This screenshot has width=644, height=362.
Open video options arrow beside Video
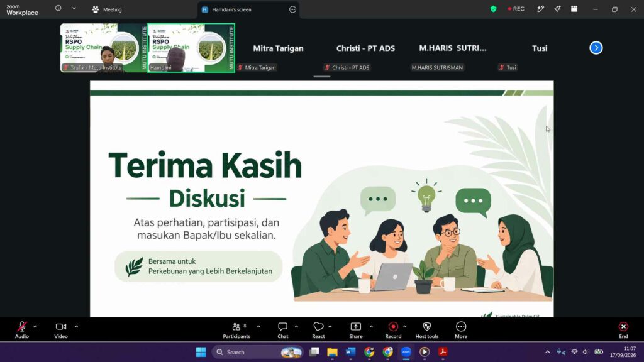coord(76,327)
